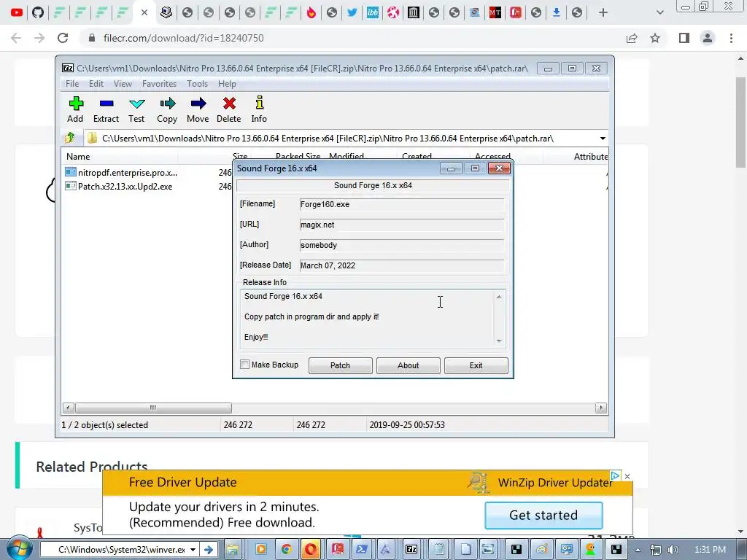The height and width of the screenshot is (560, 747).
Task: Open the Chrome three-dot menu
Action: [731, 38]
